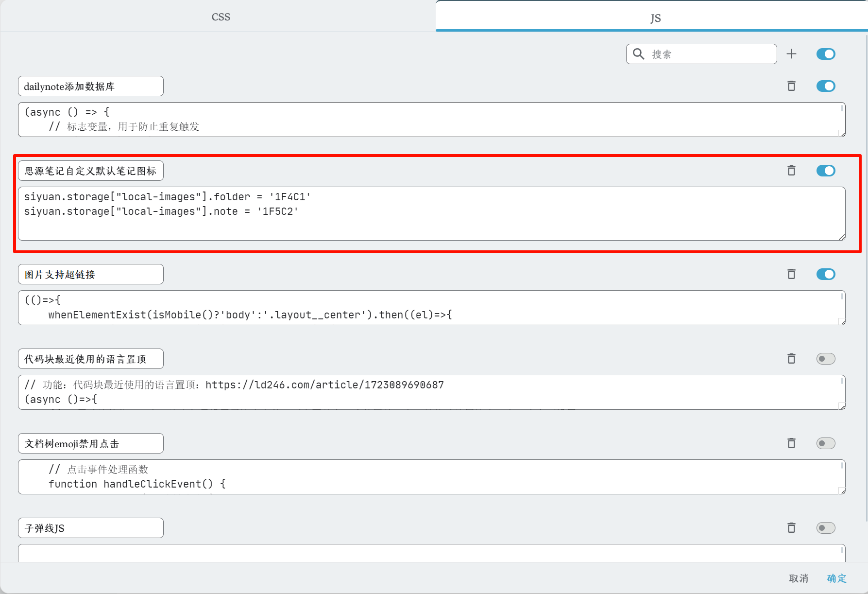Turn on the 子弹线JS snippet
The width and height of the screenshot is (868, 594).
coord(825,528)
